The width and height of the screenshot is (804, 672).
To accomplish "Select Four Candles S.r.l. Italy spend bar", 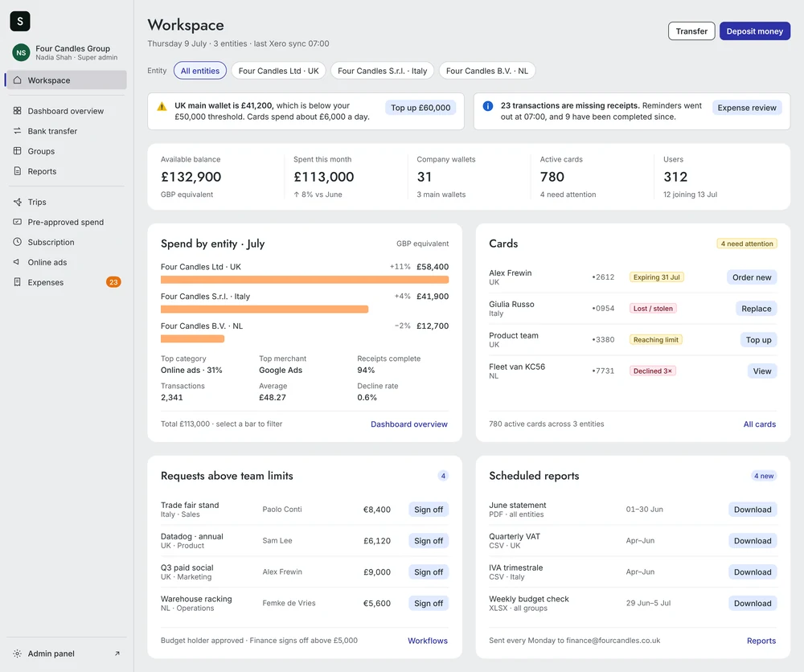I will [265, 309].
